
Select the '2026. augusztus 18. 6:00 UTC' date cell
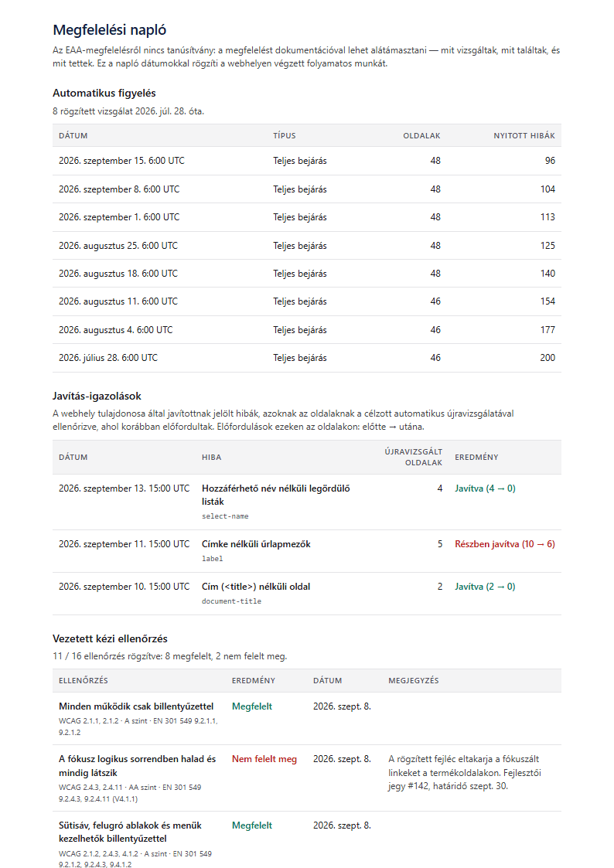coord(118,274)
